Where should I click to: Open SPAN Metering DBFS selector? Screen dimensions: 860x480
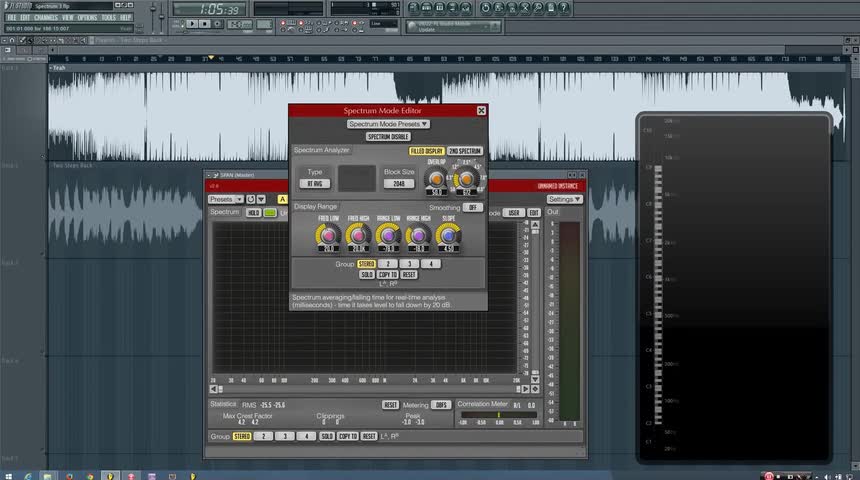point(441,405)
